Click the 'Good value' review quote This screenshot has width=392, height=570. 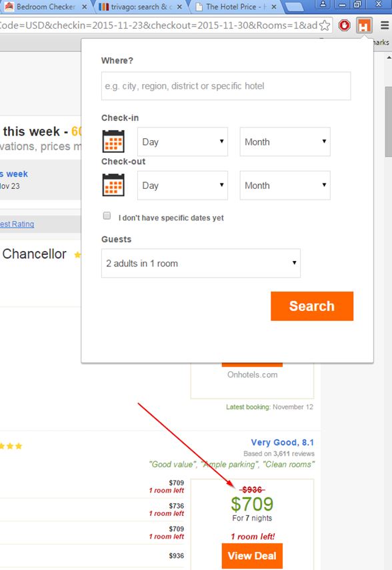tap(173, 465)
